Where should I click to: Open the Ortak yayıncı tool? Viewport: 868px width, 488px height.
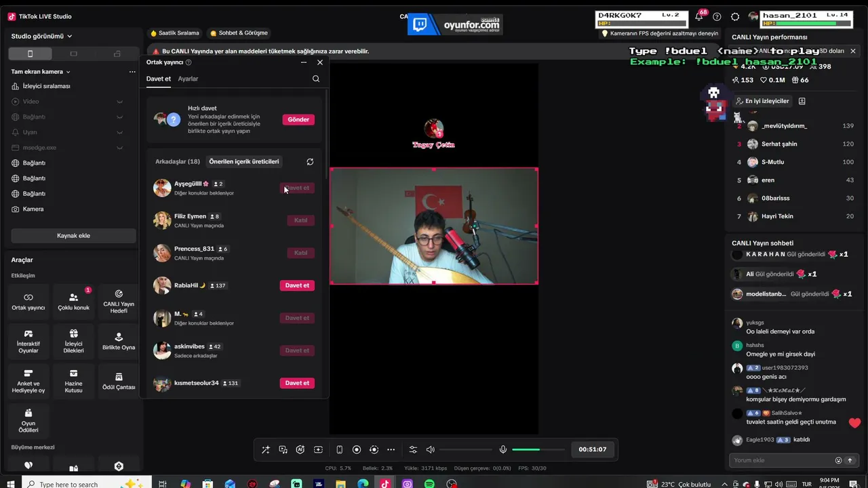[28, 302]
